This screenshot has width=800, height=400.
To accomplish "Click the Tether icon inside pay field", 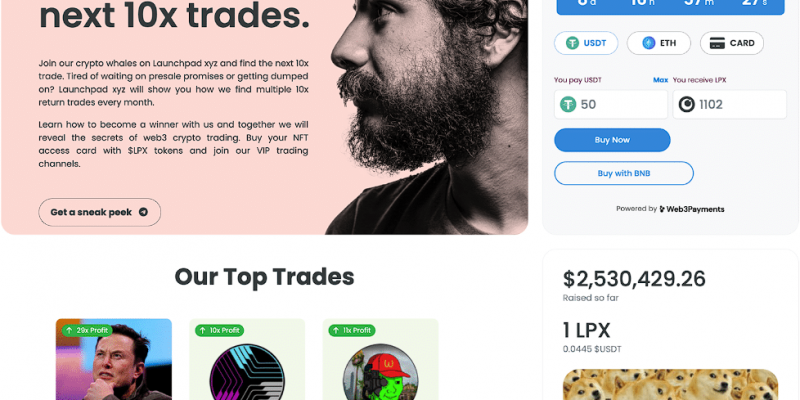I will [x=568, y=105].
